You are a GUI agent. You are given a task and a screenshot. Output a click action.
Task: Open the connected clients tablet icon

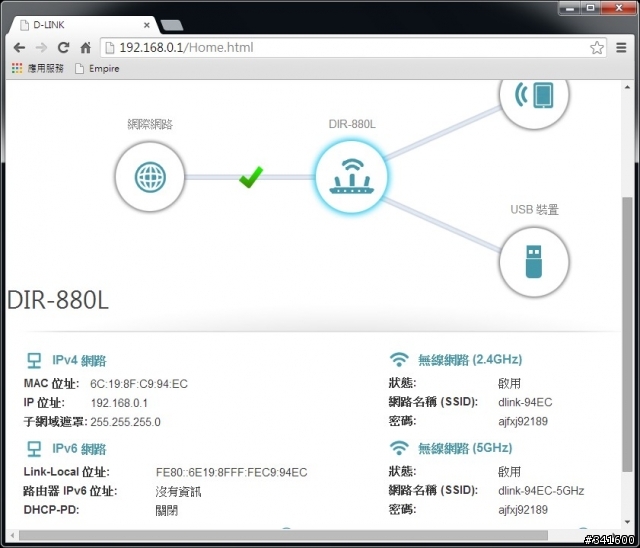click(x=534, y=95)
